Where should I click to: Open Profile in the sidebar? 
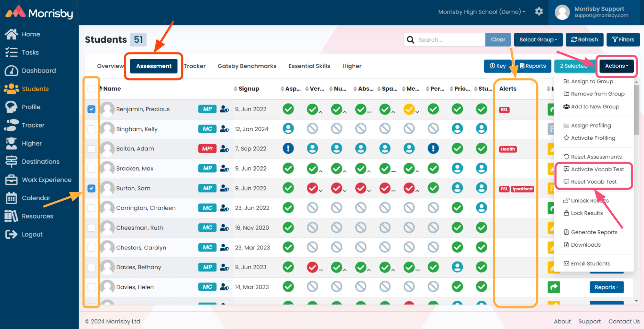click(23, 107)
